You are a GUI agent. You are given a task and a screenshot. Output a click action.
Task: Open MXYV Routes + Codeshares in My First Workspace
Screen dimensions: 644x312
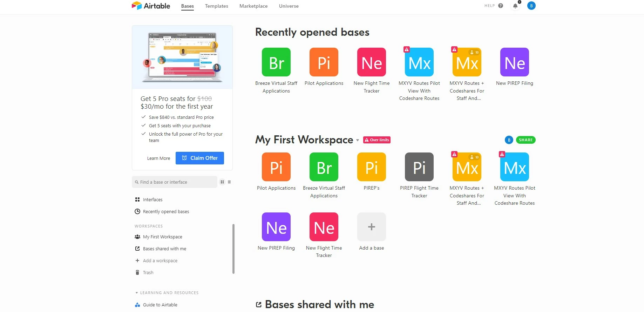(467, 167)
